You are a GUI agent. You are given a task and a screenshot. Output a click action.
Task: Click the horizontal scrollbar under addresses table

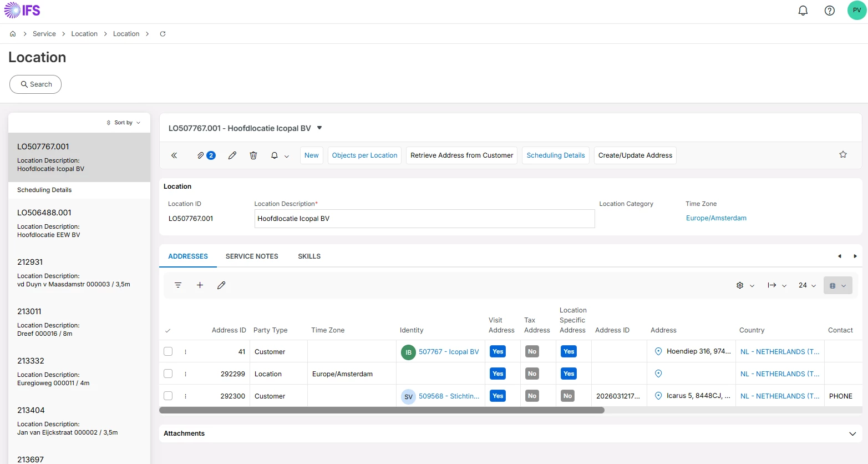click(x=382, y=410)
